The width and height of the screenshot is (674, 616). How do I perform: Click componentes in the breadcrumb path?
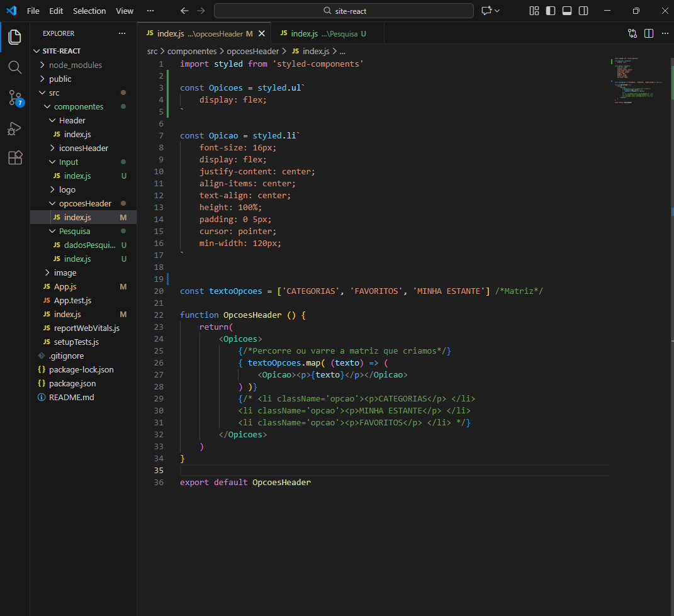tap(191, 52)
